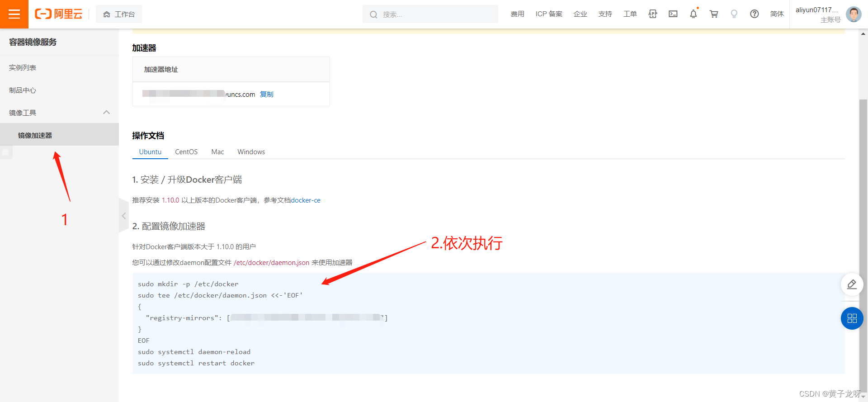This screenshot has width=868, height=402.
Task: Open the 工单 menu
Action: [630, 14]
